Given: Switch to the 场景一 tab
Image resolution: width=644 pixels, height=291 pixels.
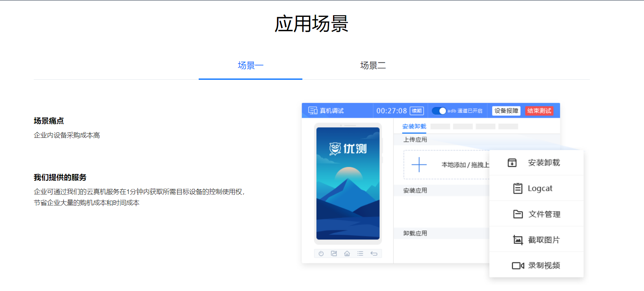Looking at the screenshot, I should (x=251, y=65).
